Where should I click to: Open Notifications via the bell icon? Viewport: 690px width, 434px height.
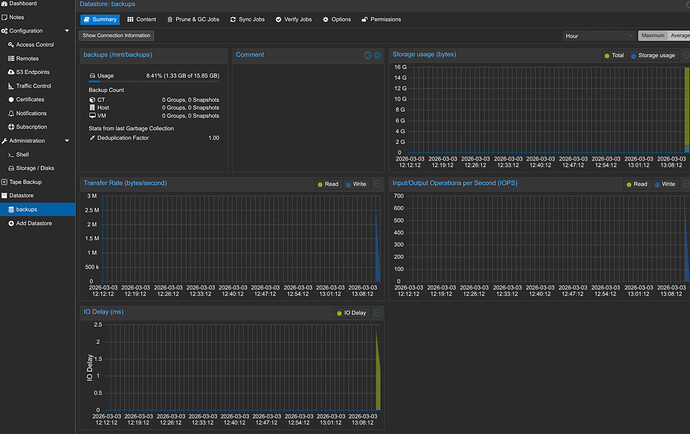pyautogui.click(x=11, y=113)
